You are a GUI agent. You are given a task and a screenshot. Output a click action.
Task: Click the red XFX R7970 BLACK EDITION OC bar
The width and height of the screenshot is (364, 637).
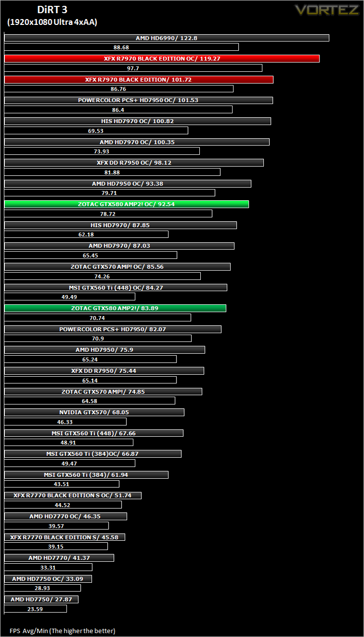click(162, 59)
